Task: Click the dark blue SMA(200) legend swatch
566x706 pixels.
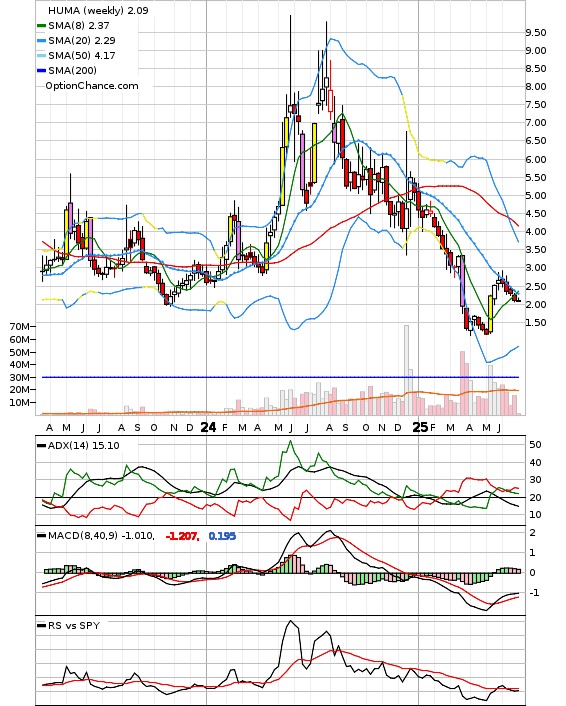Action: 41,71
